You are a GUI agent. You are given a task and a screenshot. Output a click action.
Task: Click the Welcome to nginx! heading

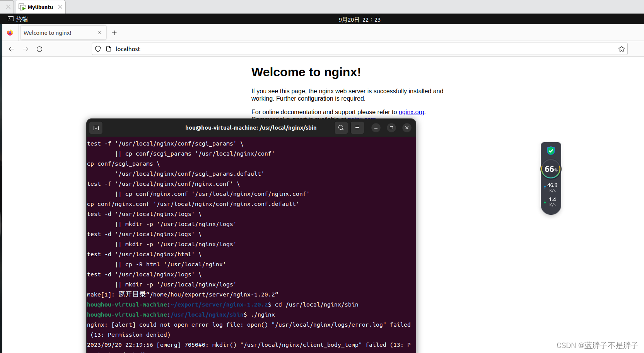[306, 72]
